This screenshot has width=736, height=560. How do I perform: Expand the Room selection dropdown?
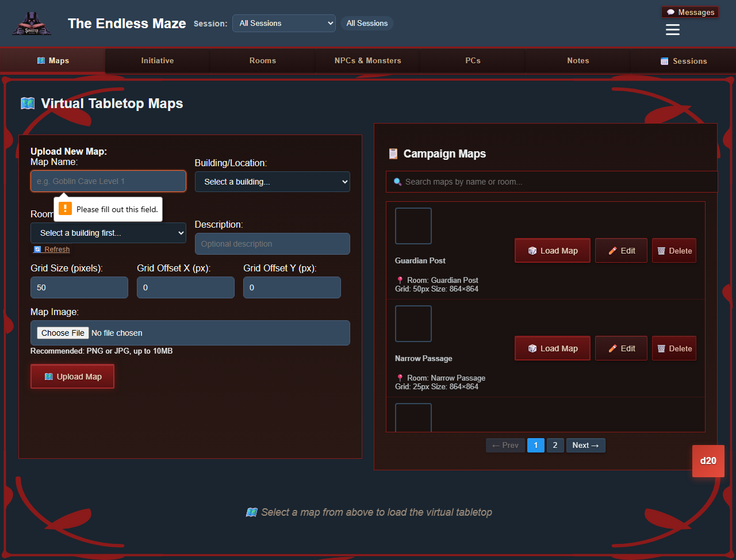pyautogui.click(x=108, y=233)
